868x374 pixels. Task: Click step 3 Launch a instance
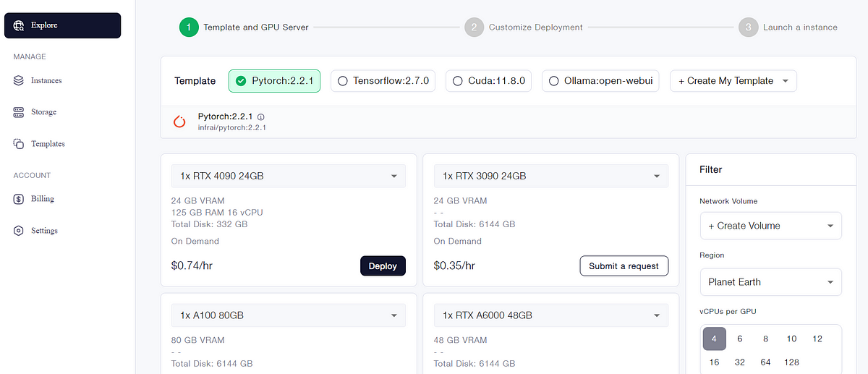(x=788, y=27)
